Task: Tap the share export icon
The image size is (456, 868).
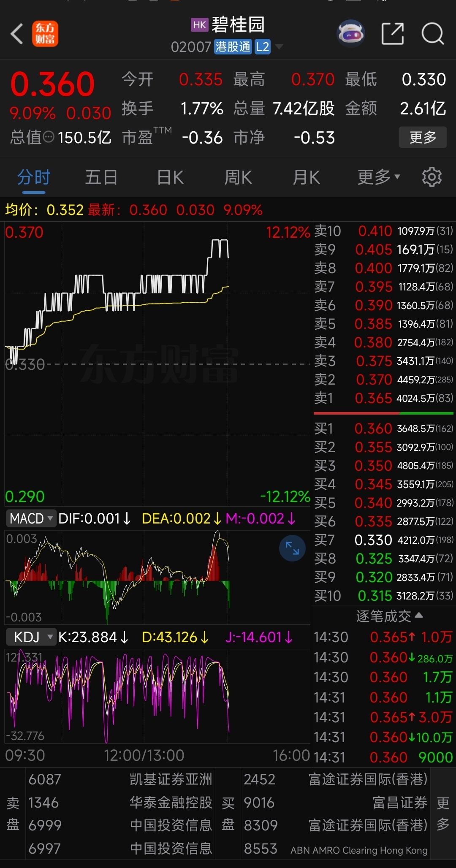Action: coord(393,34)
